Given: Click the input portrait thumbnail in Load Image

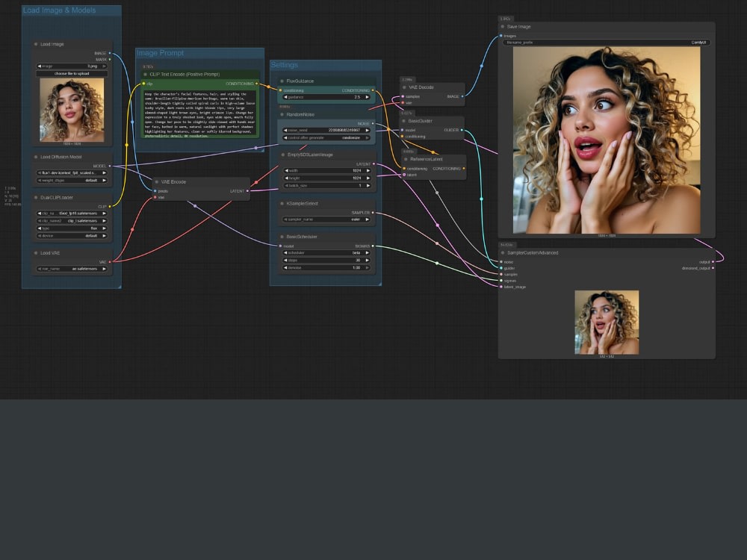Looking at the screenshot, I should click(72, 110).
